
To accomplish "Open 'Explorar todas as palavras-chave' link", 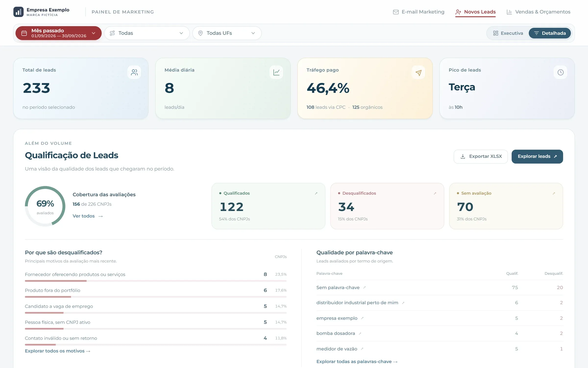I will [x=357, y=362].
